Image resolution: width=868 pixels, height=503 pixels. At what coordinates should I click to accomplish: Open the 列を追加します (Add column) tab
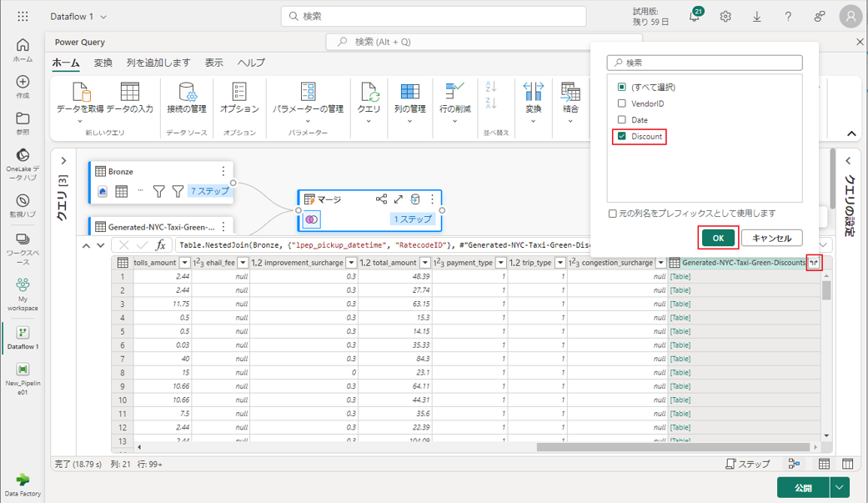[x=158, y=63]
